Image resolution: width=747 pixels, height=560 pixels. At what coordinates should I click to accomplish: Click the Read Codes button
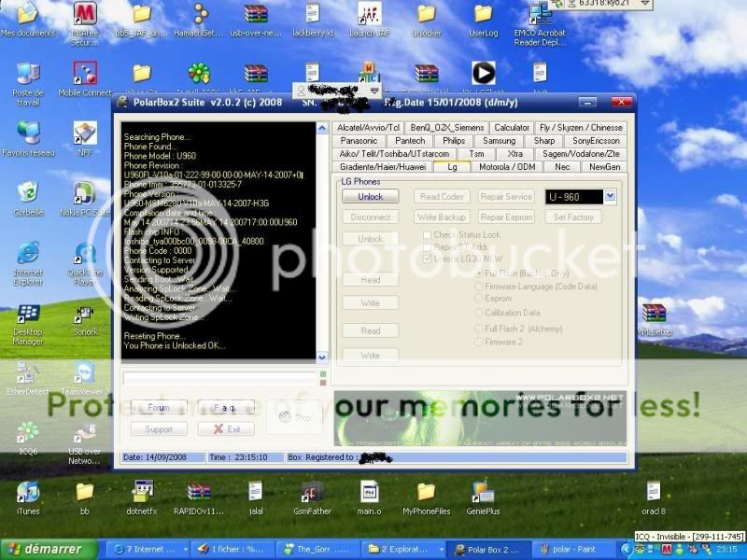coord(442,197)
